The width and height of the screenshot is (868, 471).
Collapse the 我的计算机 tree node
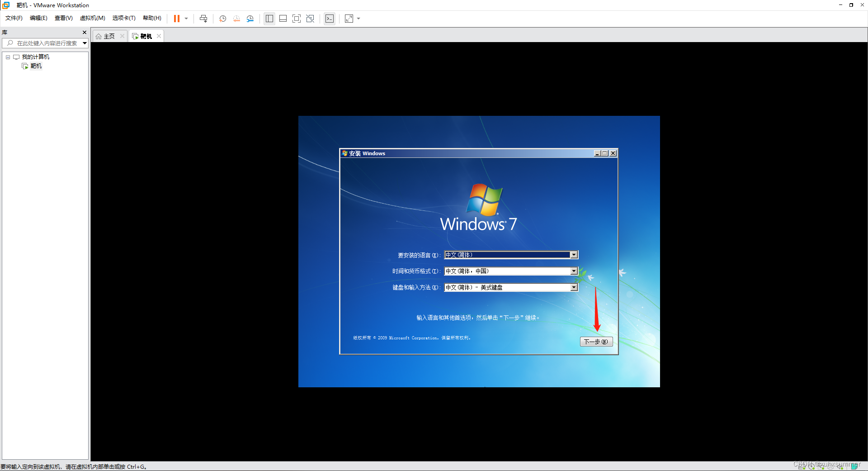tap(8, 57)
